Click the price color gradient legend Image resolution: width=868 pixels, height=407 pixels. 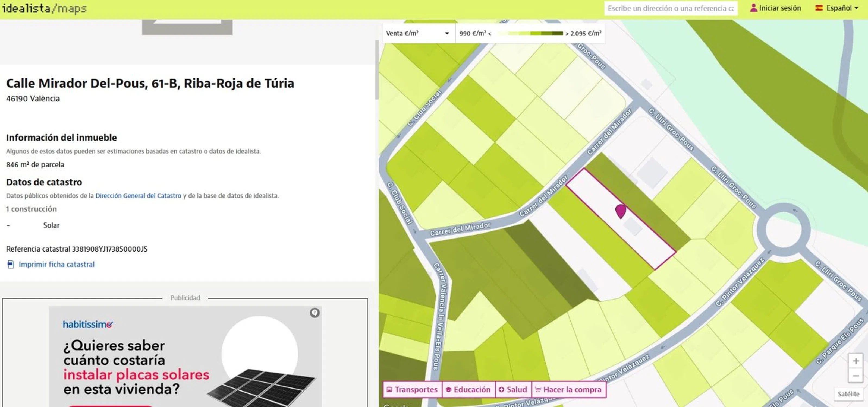point(530,33)
